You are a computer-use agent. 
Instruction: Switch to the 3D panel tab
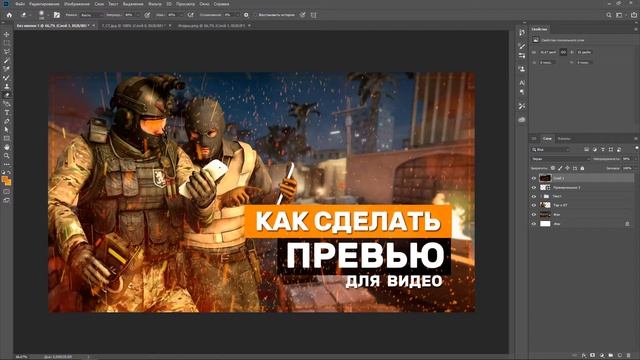(x=534, y=139)
